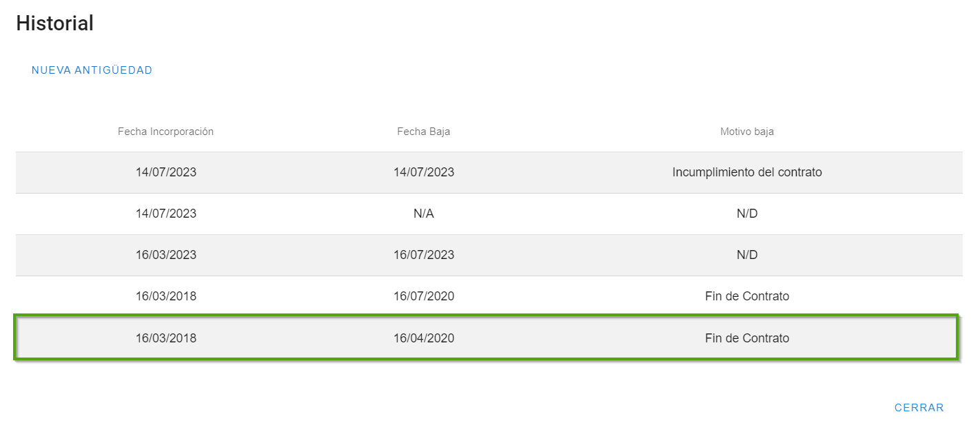Select the 16/07/2023 Fecha Baja cell

tap(423, 255)
